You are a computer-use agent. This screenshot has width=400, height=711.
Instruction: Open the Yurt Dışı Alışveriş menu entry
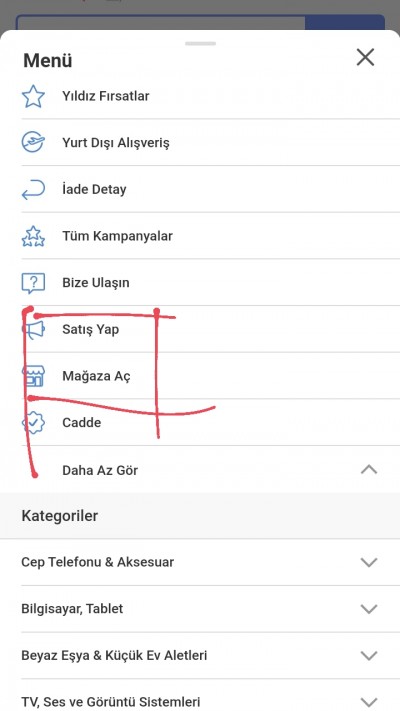(x=210, y=143)
